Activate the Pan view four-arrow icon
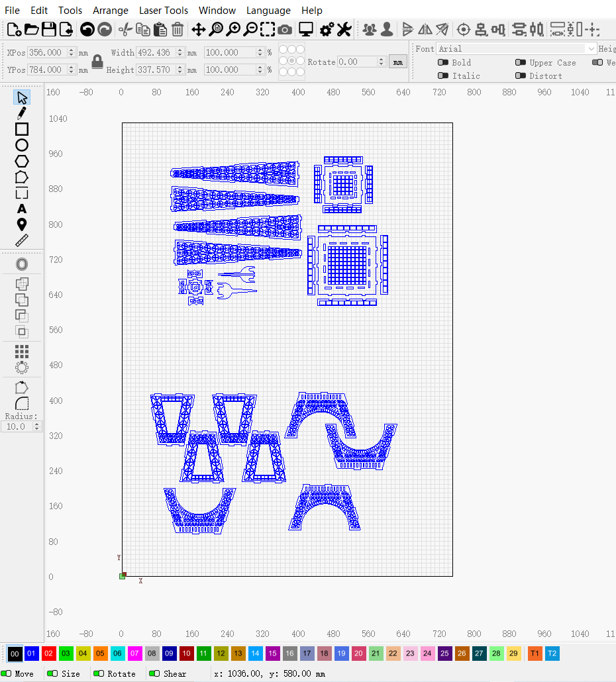Image resolution: width=616 pixels, height=682 pixels. [x=198, y=30]
